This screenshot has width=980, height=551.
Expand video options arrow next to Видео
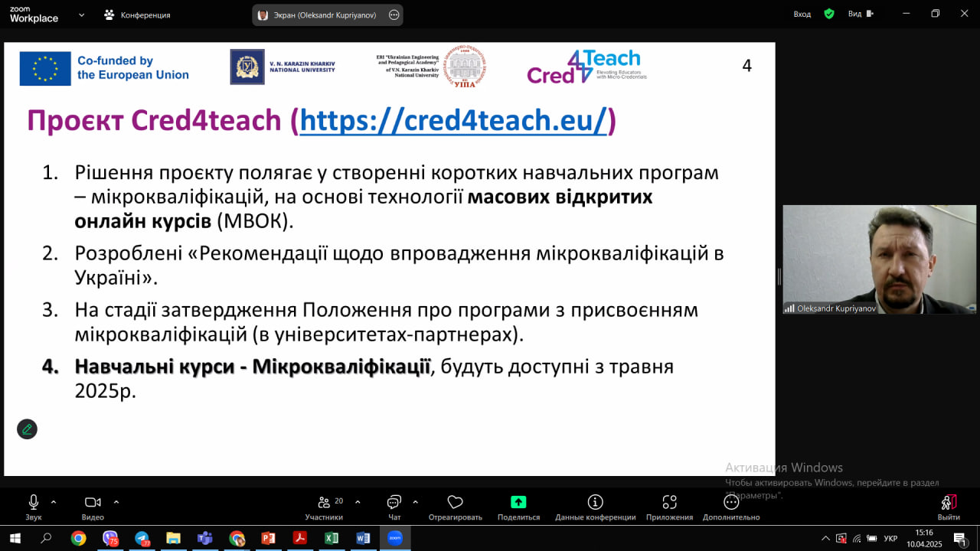pos(116,502)
